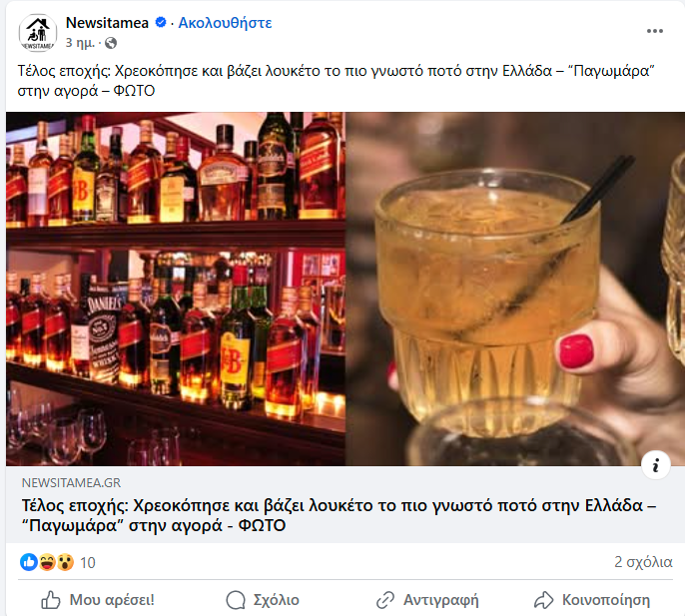Open the reactions count 10

click(x=88, y=563)
